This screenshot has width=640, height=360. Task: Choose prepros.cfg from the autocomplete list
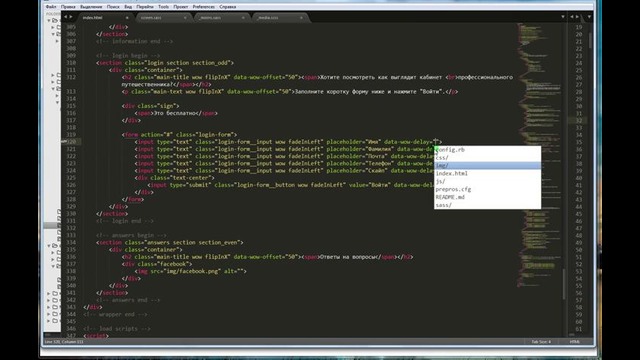[487, 189]
